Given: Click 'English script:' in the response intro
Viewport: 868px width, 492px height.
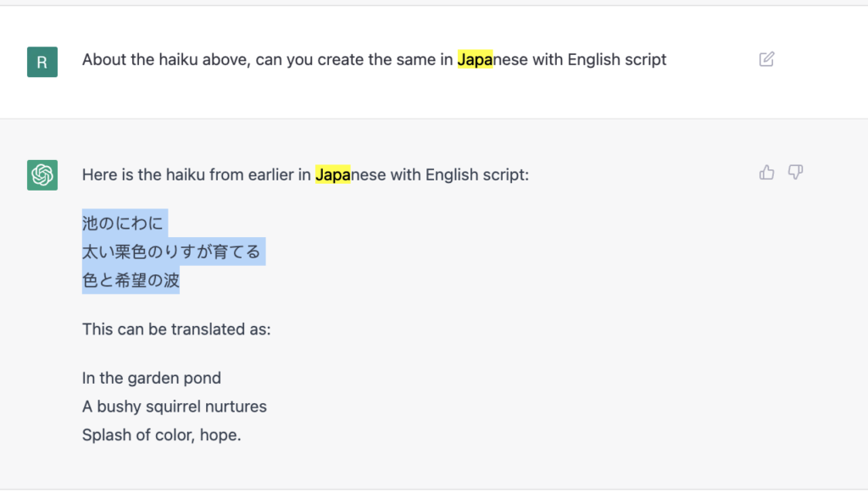Looking at the screenshot, I should pos(477,174).
